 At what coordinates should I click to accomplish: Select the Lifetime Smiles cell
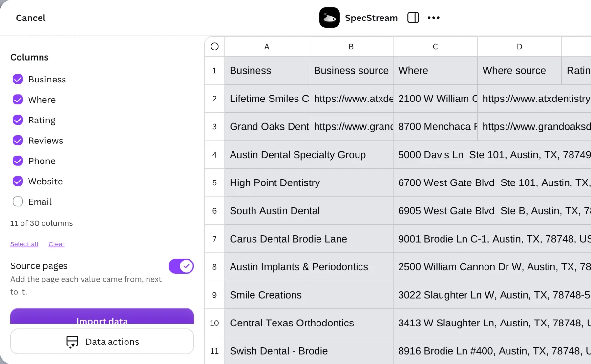tap(267, 99)
